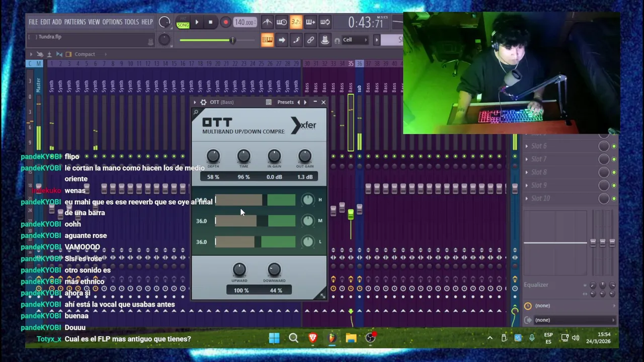Click the microphone tray icon
The image size is (644, 362).
point(532,338)
